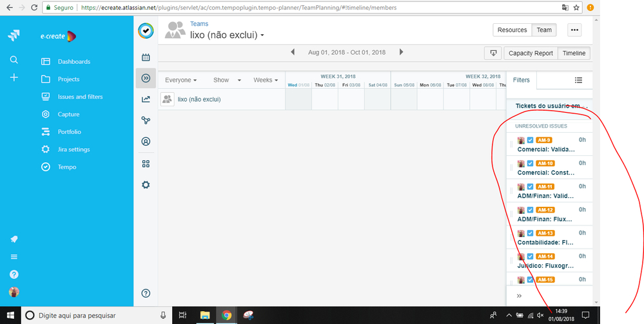Click the plus create icon in sidebar

14,77
